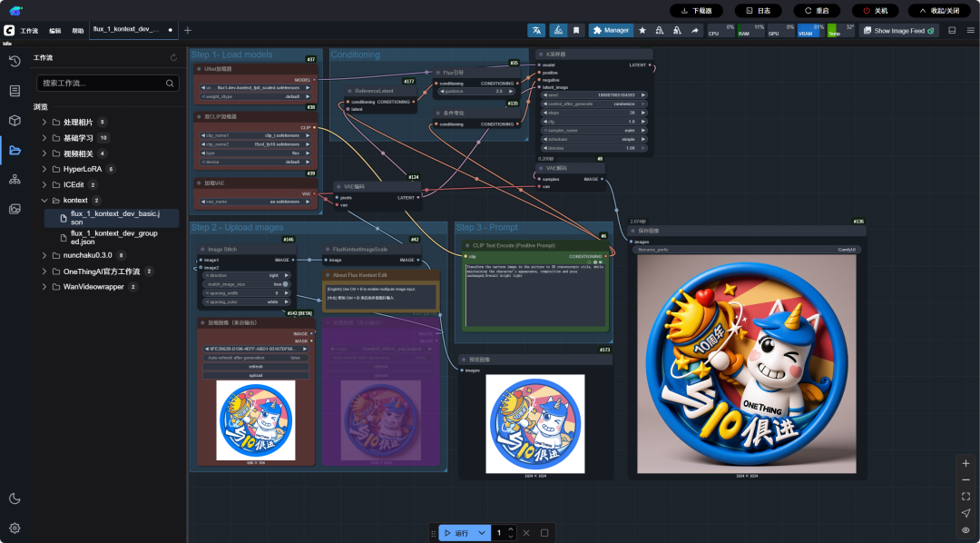Click the 日志 log button
980x543 pixels.
[x=758, y=11]
